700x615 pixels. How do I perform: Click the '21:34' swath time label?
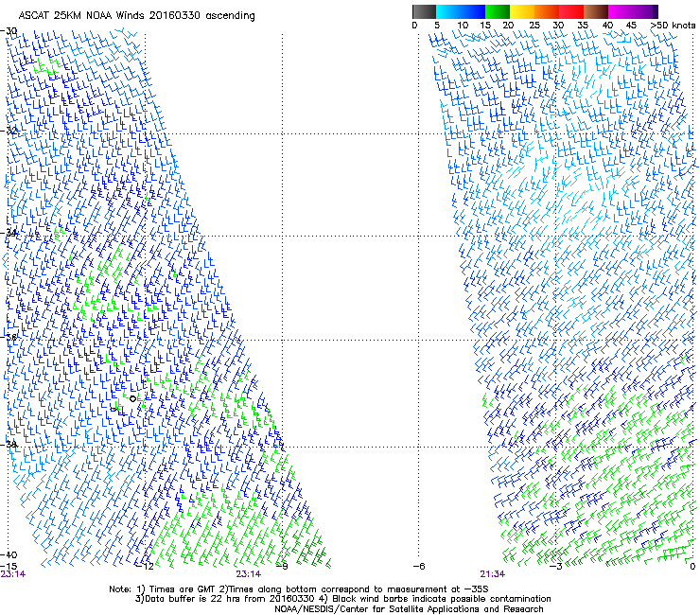pyautogui.click(x=493, y=574)
